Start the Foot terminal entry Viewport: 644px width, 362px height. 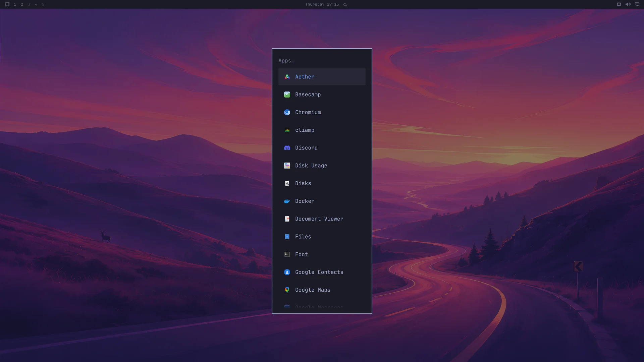pyautogui.click(x=322, y=254)
